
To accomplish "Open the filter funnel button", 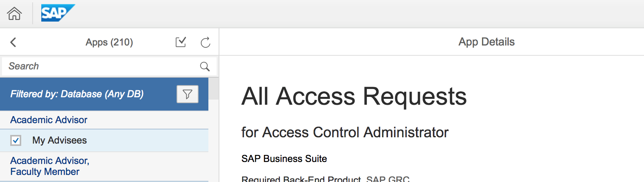I will (188, 94).
